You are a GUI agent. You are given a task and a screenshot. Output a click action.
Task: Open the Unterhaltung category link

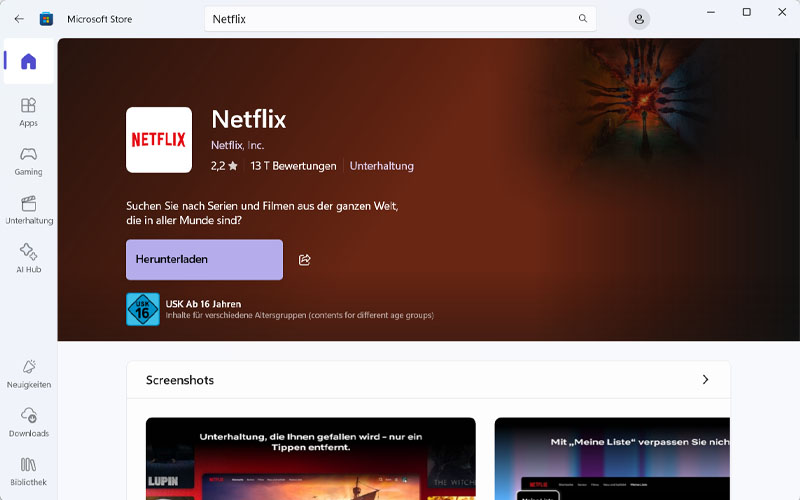382,166
